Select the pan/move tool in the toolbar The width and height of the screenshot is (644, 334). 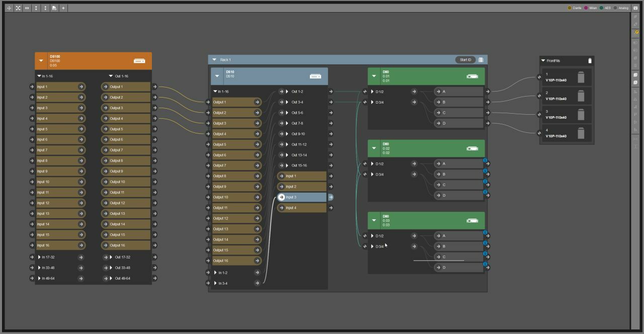click(9, 8)
